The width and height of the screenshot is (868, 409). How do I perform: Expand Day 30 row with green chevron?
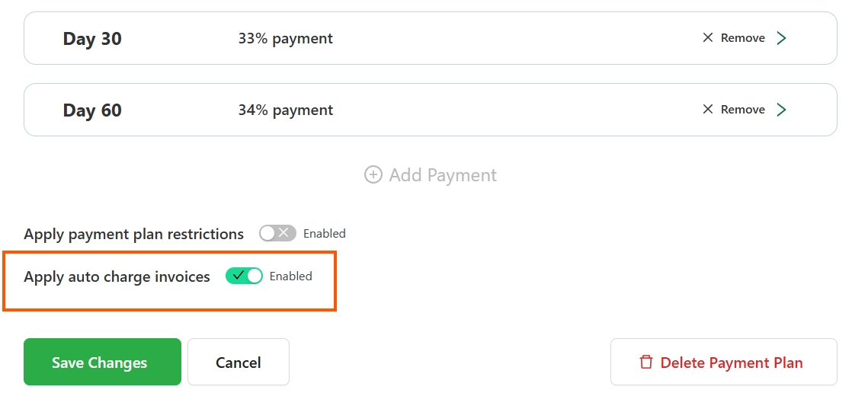(x=781, y=37)
